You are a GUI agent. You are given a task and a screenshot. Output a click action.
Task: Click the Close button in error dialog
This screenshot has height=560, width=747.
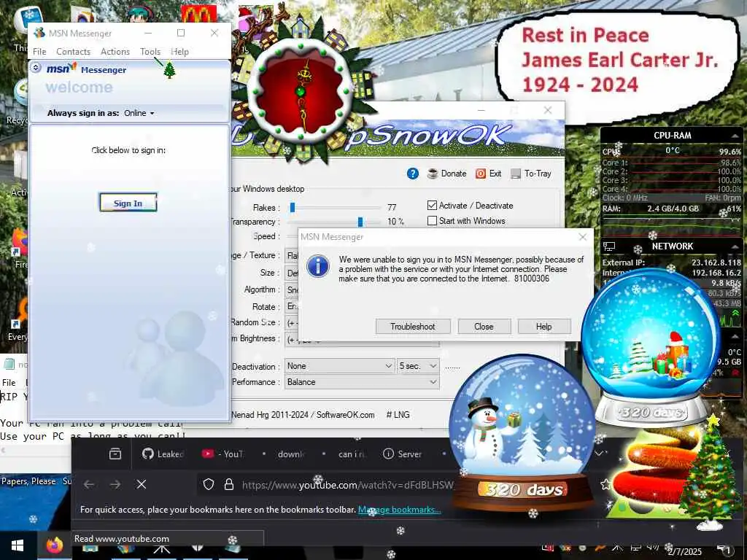coord(484,327)
